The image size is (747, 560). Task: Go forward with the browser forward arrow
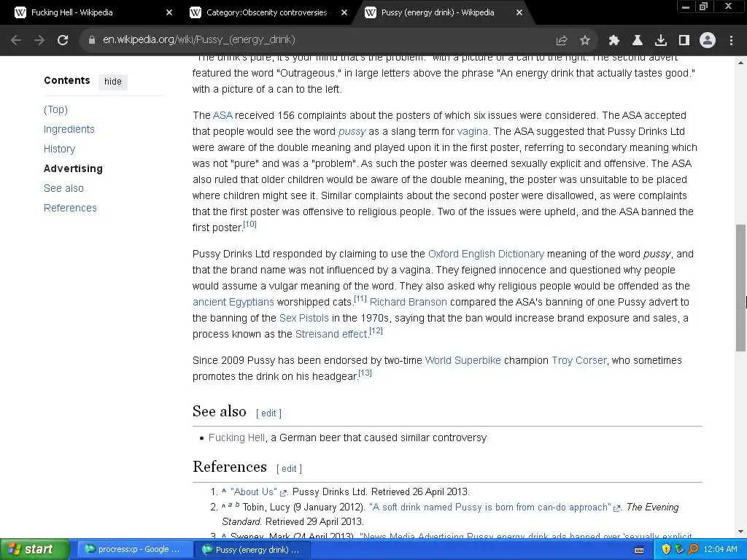39,40
